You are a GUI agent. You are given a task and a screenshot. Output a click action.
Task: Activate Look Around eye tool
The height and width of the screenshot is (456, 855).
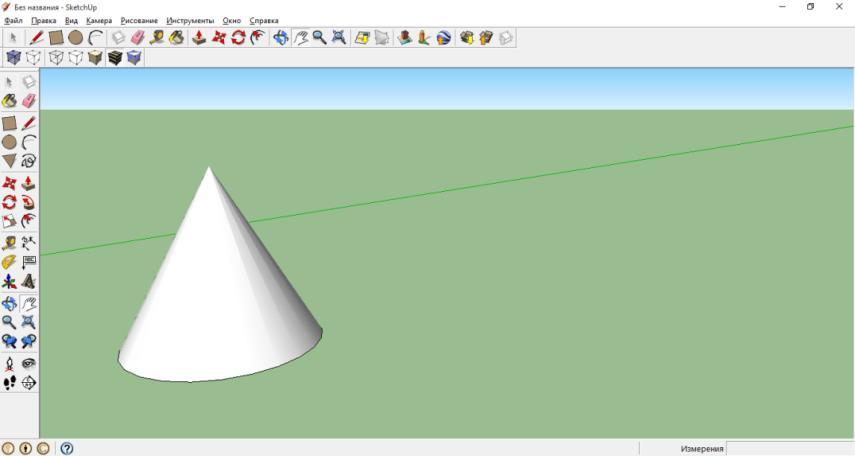click(x=29, y=364)
